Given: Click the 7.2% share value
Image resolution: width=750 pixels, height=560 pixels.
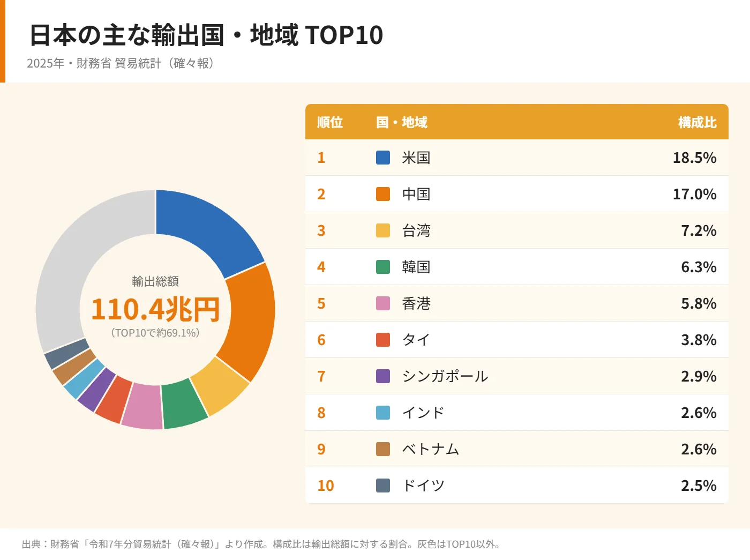Looking at the screenshot, I should pos(699,230).
